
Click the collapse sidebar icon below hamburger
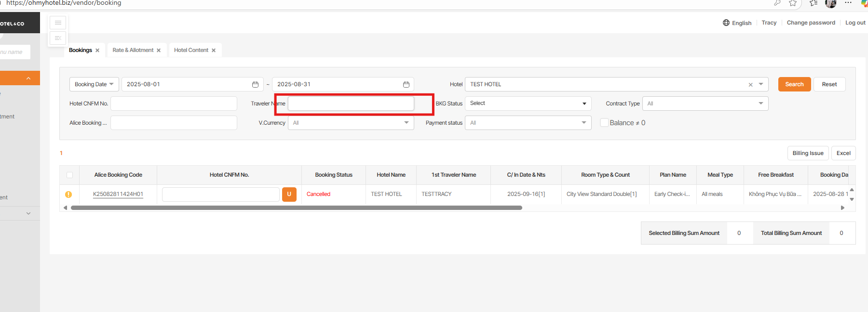pos(58,38)
